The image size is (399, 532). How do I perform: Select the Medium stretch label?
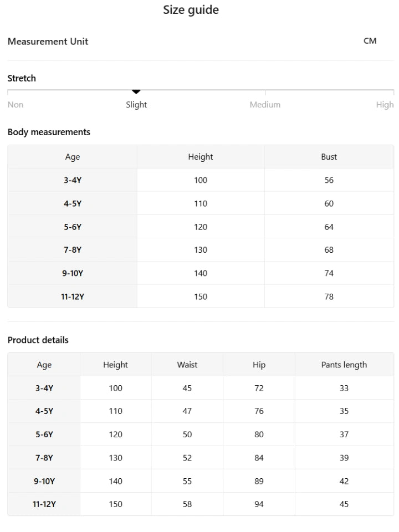pos(265,105)
